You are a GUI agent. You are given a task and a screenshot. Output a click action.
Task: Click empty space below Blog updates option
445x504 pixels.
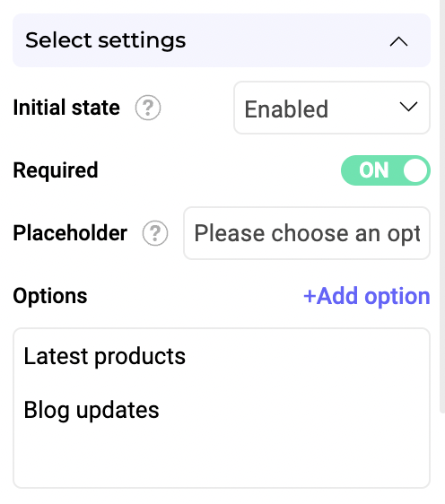222,456
